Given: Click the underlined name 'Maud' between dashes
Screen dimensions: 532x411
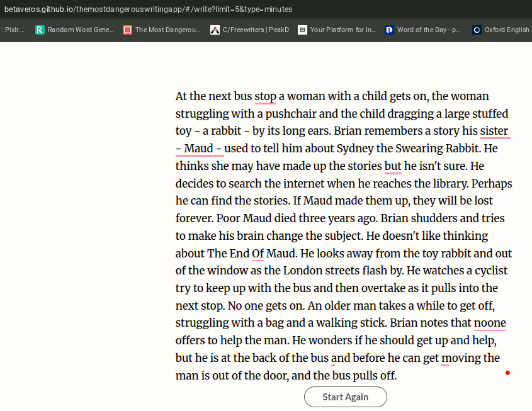Looking at the screenshot, I should [x=198, y=149].
